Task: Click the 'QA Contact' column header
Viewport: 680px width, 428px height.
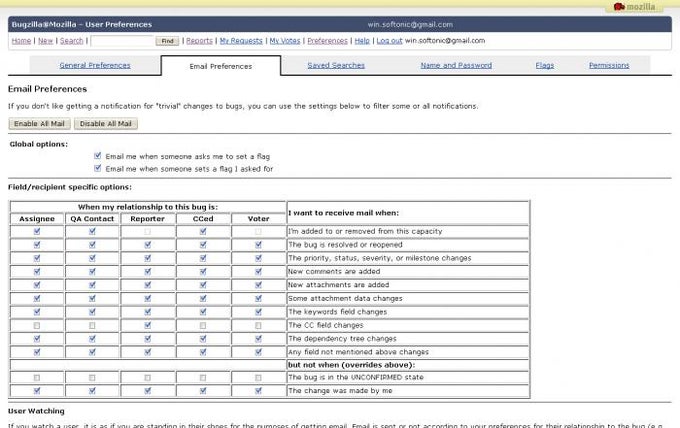Action: click(x=92, y=219)
